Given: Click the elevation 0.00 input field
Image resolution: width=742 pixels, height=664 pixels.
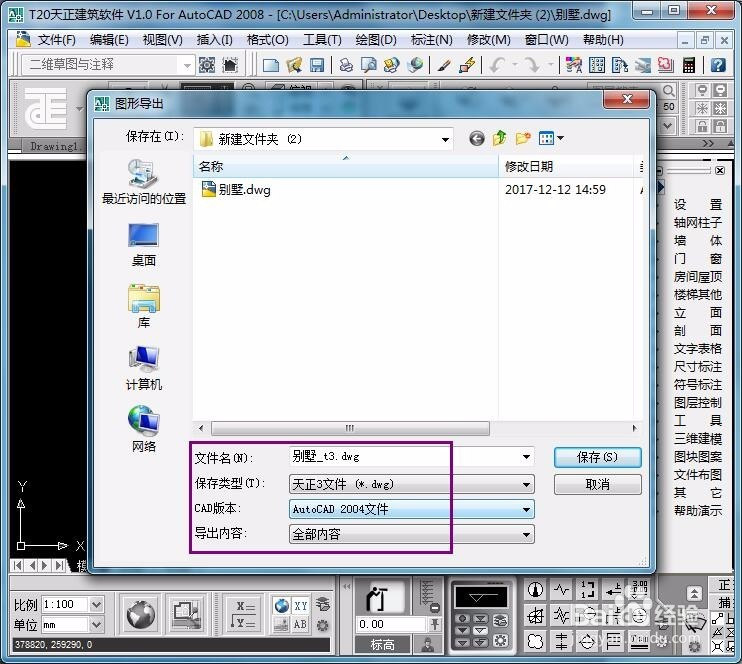Looking at the screenshot, I should pyautogui.click(x=391, y=624).
